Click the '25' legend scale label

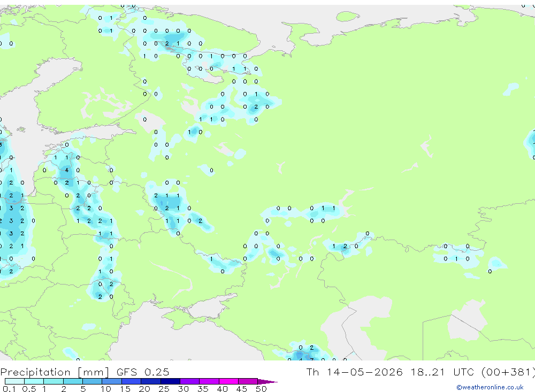coord(164,389)
